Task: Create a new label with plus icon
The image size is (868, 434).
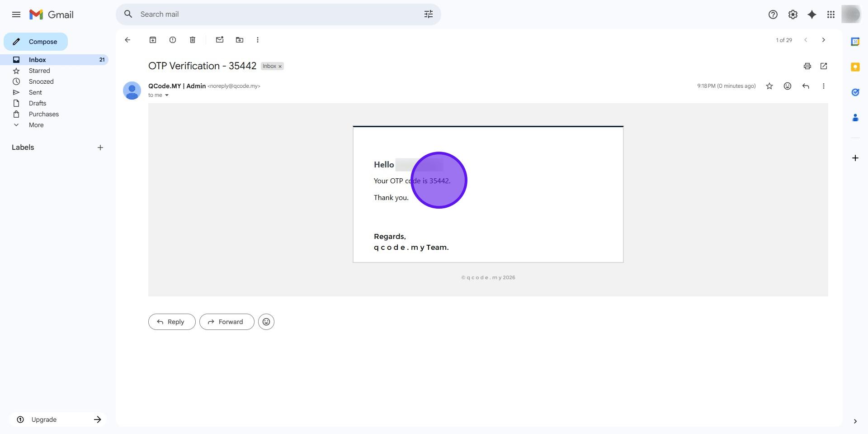Action: coord(100,148)
